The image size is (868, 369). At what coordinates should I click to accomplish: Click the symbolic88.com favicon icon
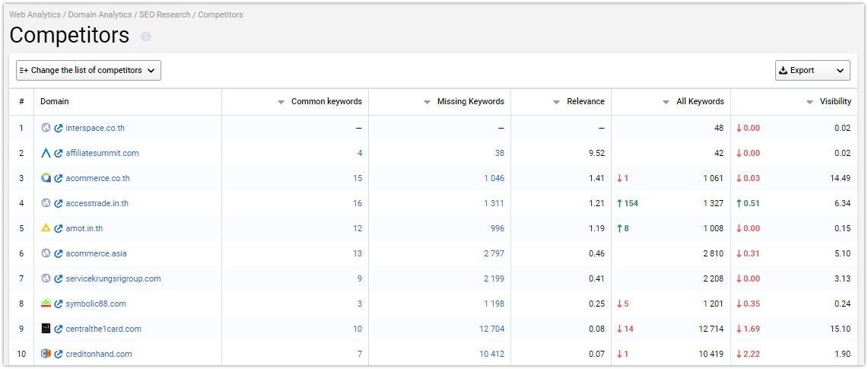[x=46, y=303]
